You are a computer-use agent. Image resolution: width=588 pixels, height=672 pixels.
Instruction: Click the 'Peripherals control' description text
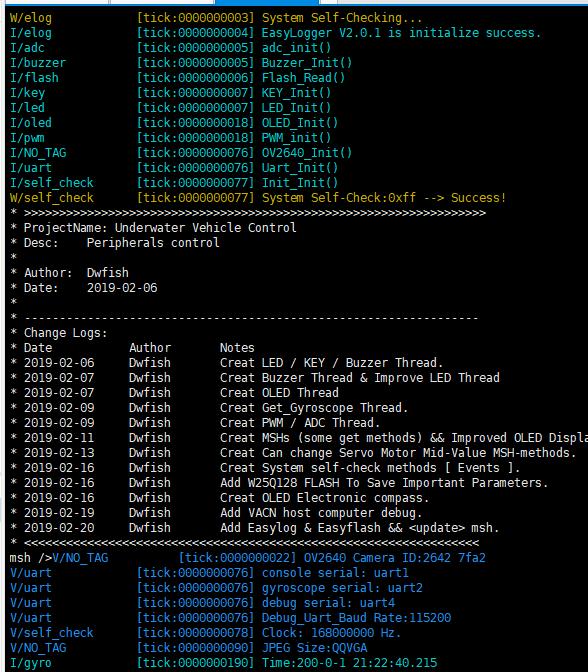pos(153,243)
